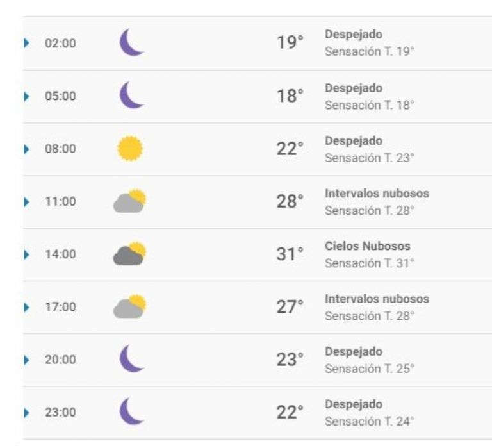Click the moon icon at 20:00
Screen dimensions: 492x448
pos(131,358)
